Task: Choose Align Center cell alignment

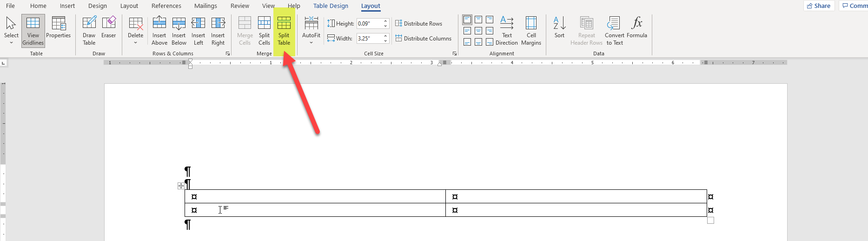Action: tap(478, 31)
